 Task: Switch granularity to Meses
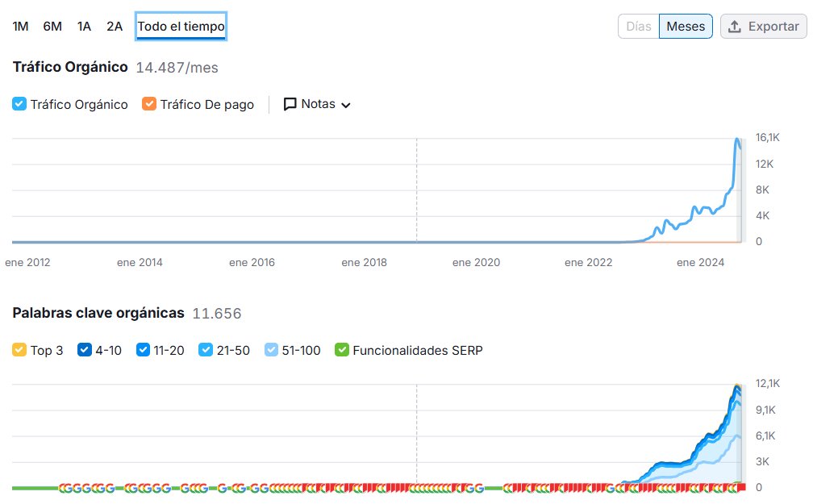686,27
